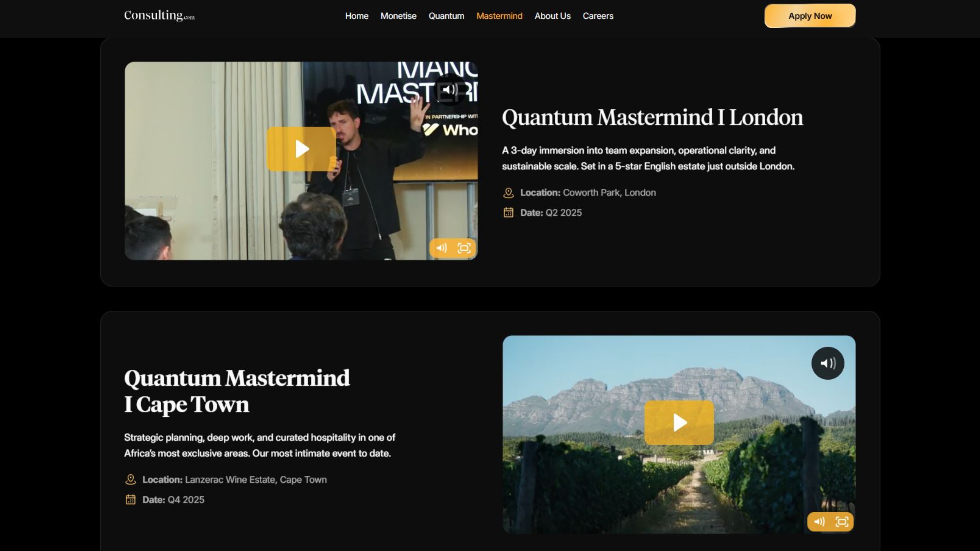Open the Quantum nav link
The image size is (980, 551).
[446, 16]
